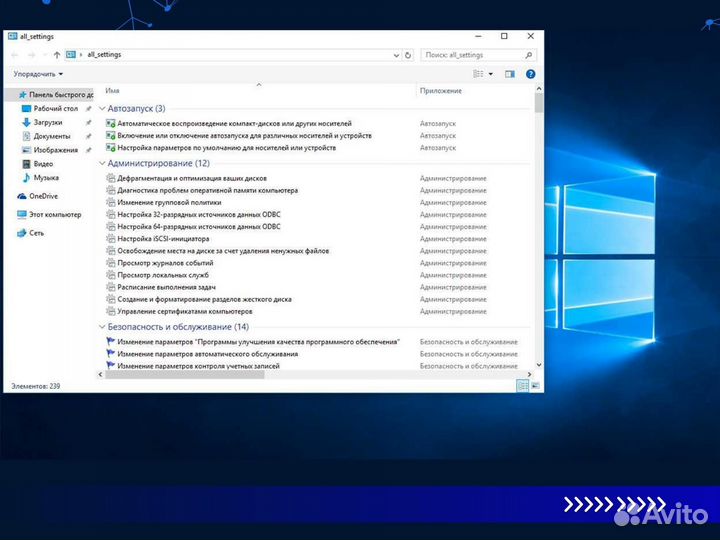This screenshot has width=720, height=540.
Task: Open the view options dropdown arrow
Action: (x=490, y=74)
